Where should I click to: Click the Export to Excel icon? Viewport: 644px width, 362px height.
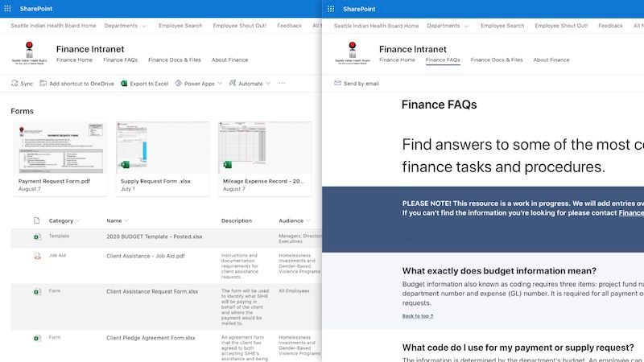pyautogui.click(x=124, y=84)
